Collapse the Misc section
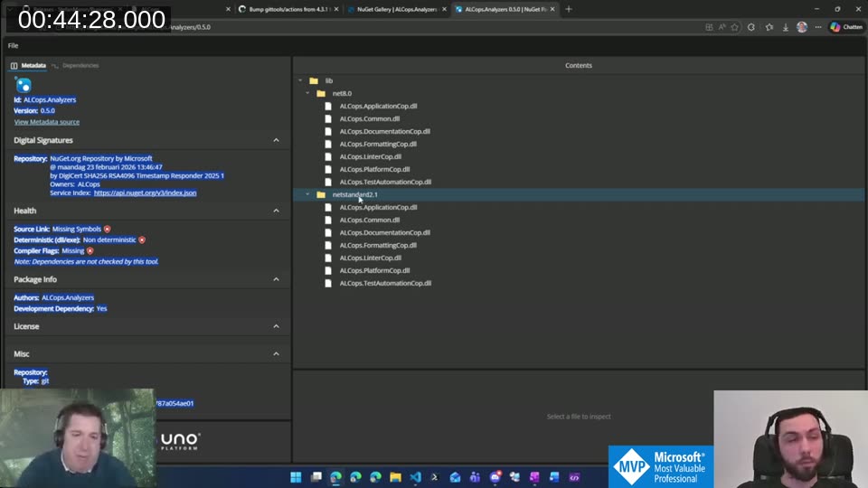This screenshot has height=488, width=868. pyautogui.click(x=277, y=354)
